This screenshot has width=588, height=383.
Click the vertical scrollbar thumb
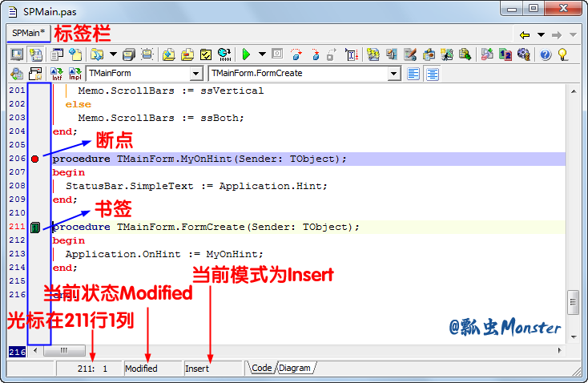(573, 302)
